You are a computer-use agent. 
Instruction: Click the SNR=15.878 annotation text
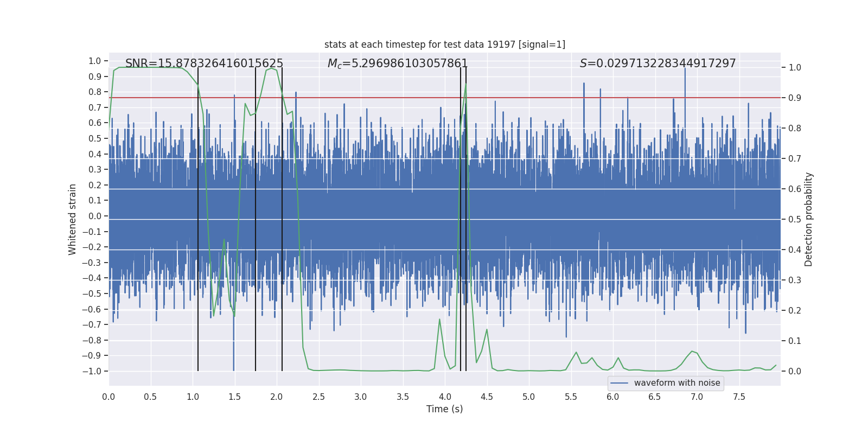204,63
